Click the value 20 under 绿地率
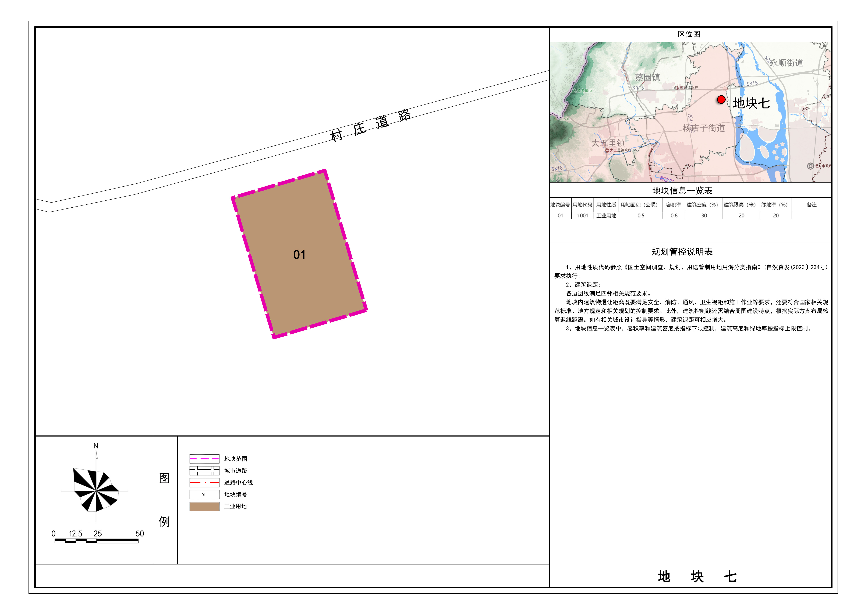 coord(776,216)
